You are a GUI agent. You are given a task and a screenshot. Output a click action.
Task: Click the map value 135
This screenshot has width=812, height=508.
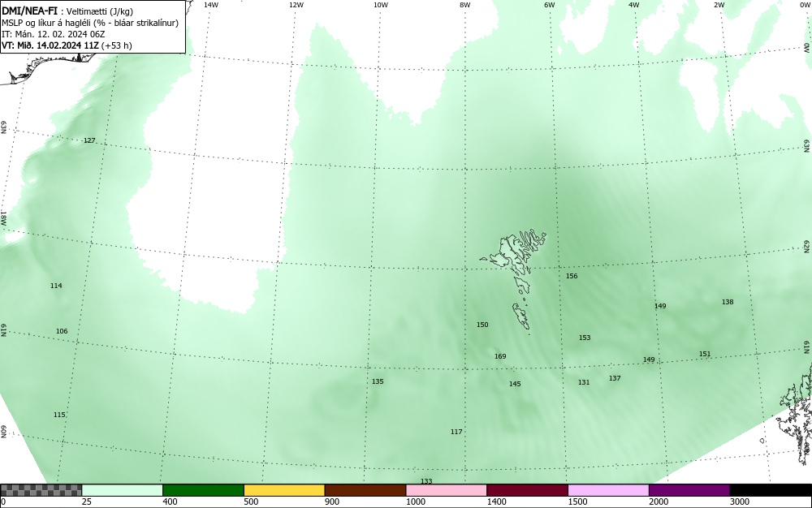(x=378, y=381)
